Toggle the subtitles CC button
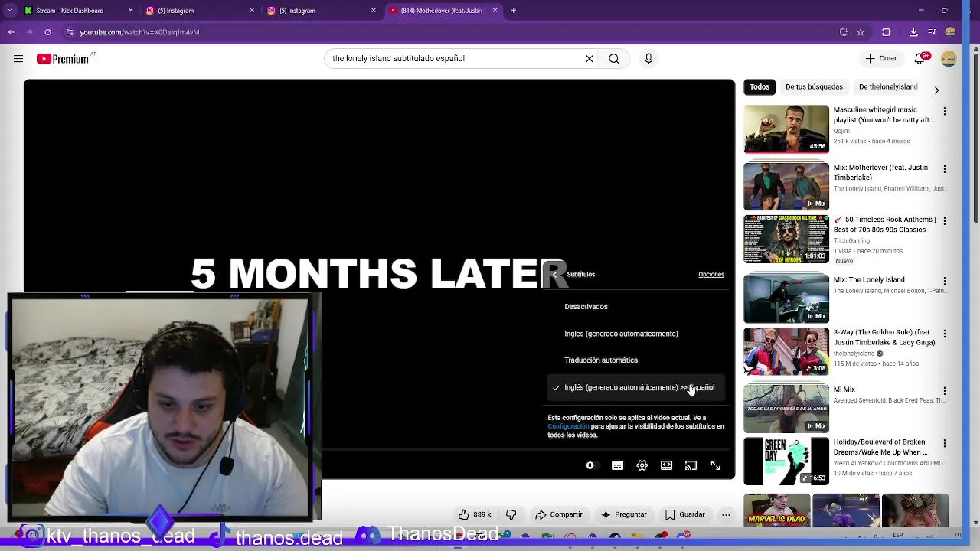This screenshot has height=551, width=980. coord(617,465)
